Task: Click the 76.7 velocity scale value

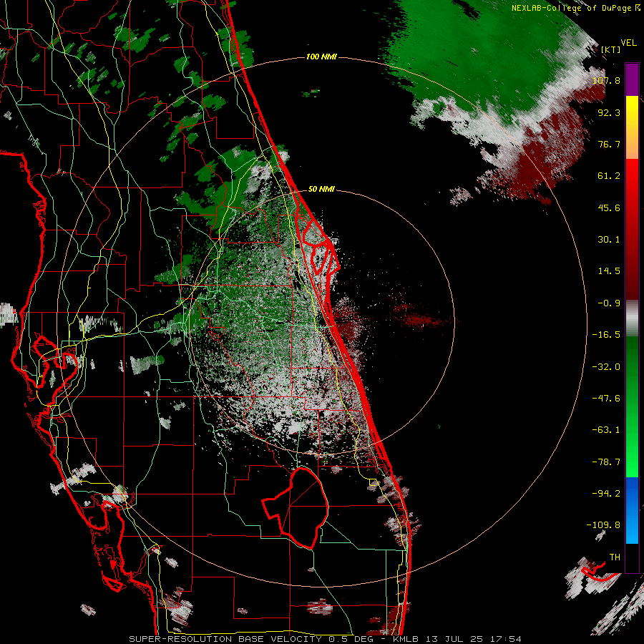Action: (x=609, y=144)
